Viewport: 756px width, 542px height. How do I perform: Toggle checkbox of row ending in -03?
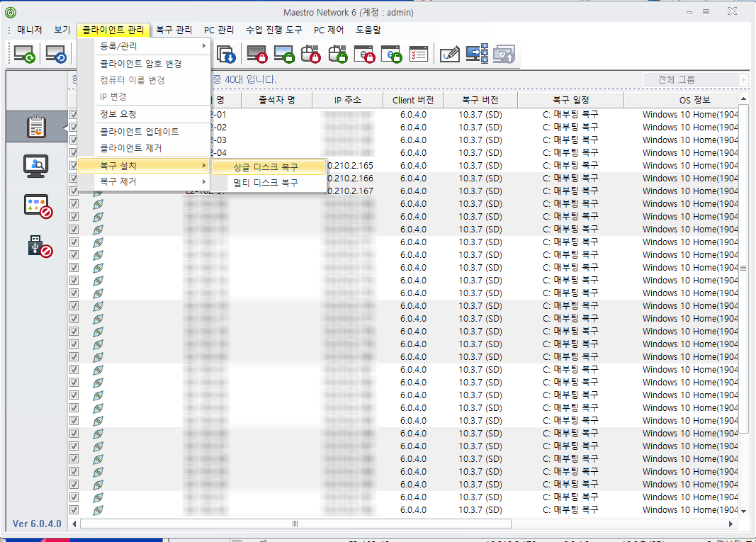coord(74,140)
